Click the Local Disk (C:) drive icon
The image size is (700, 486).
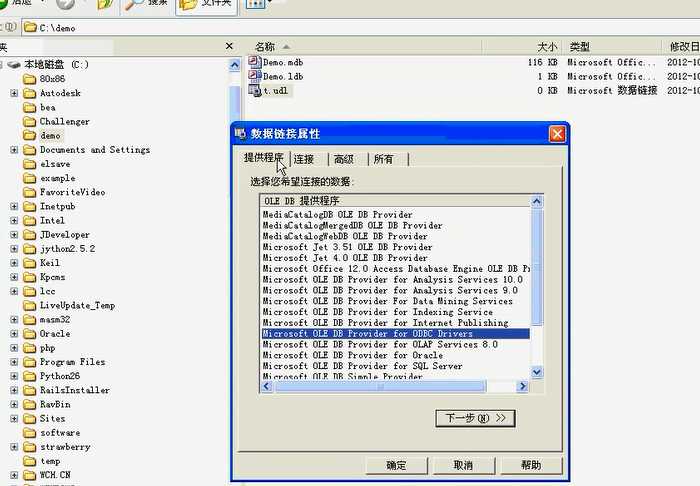click(x=14, y=65)
